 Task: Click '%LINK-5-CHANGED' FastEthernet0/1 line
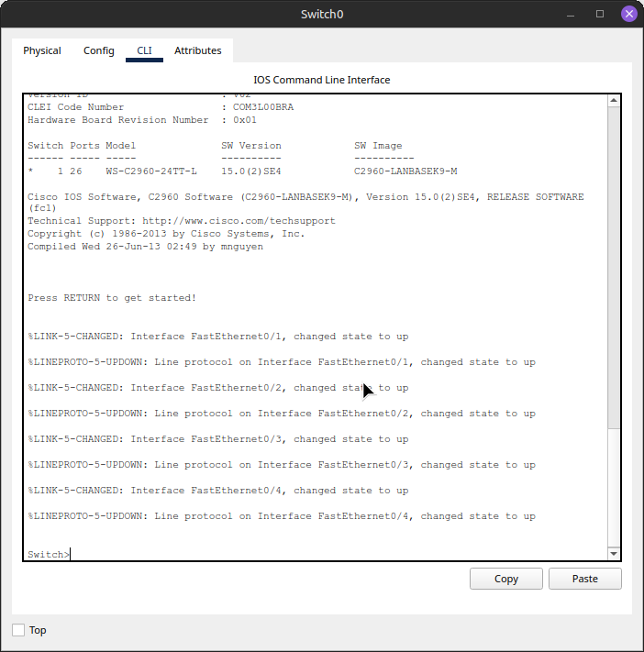click(x=218, y=336)
